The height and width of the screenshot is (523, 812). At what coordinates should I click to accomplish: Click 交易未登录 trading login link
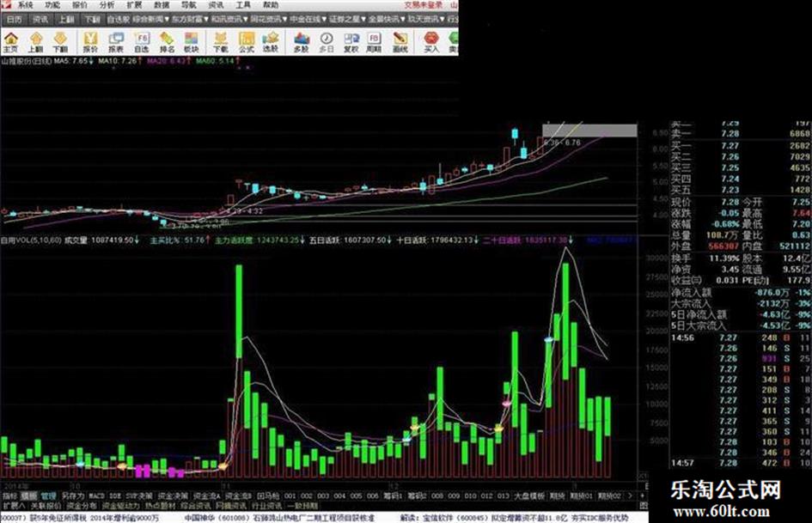tap(424, 4)
